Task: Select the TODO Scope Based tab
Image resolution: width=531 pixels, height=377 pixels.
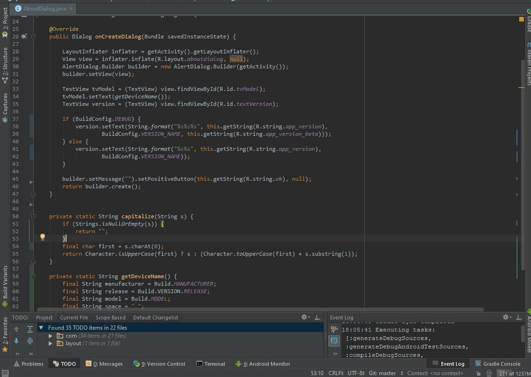Action: [x=110, y=317]
